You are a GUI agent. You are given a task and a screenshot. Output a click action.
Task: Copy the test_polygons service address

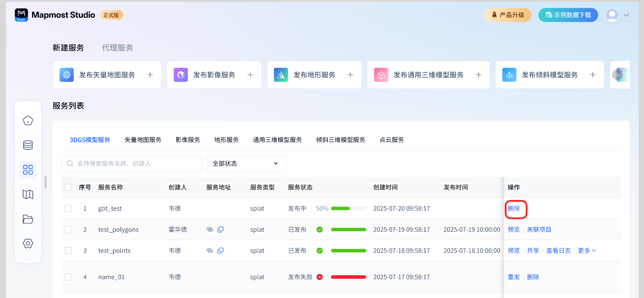point(220,229)
